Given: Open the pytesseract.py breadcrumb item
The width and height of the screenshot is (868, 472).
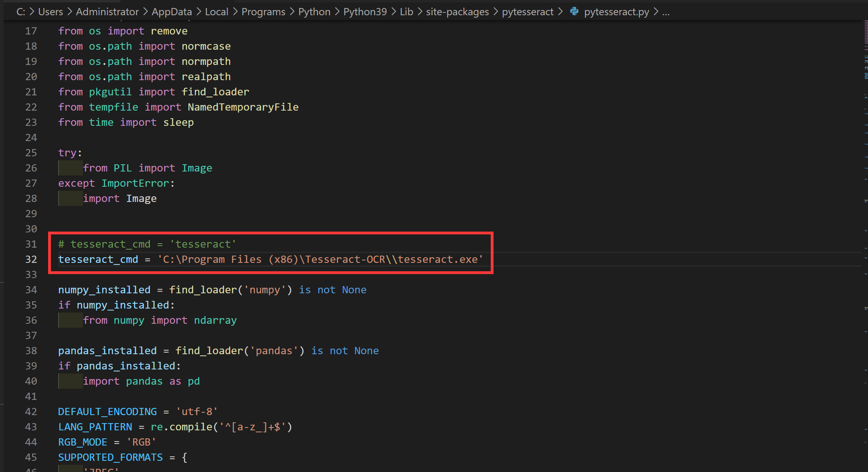Looking at the screenshot, I should [616, 12].
